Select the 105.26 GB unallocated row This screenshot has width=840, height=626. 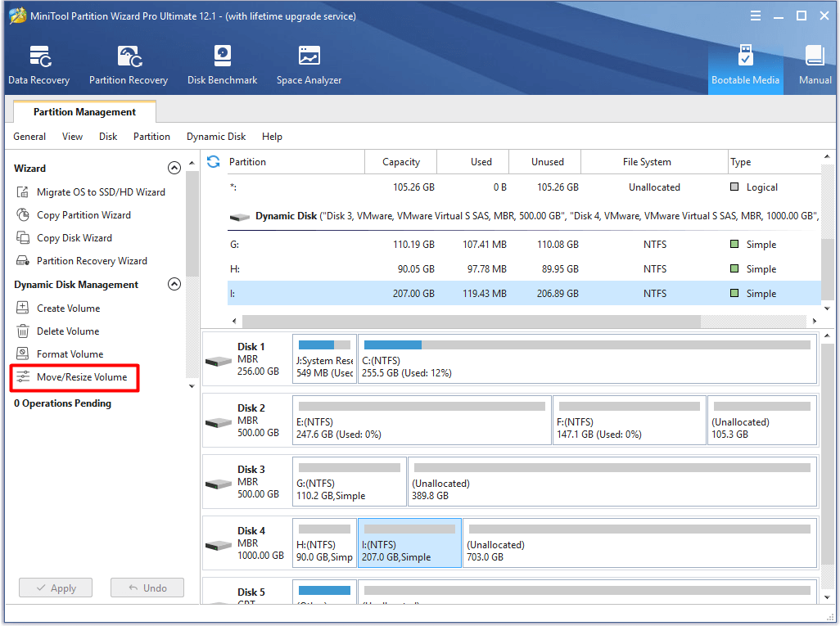(x=524, y=187)
